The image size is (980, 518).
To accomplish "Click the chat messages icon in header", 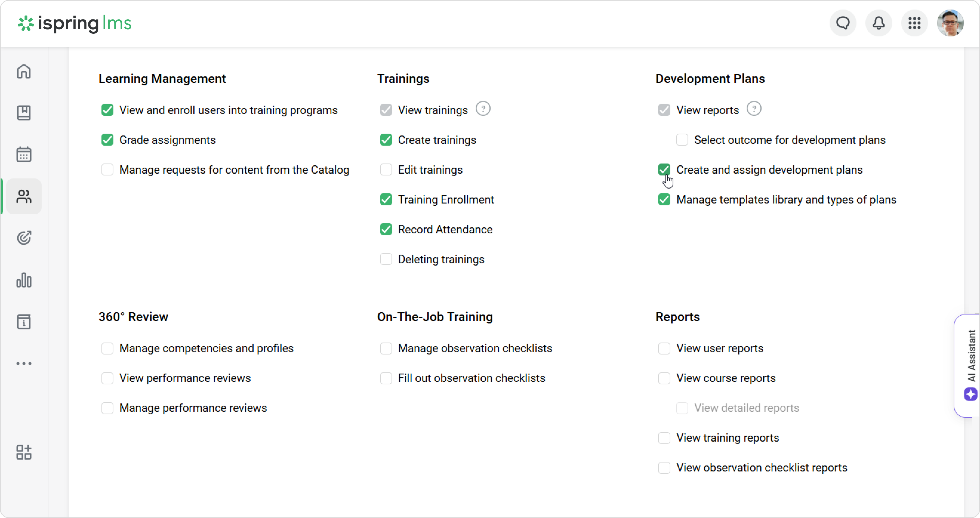I will (843, 23).
